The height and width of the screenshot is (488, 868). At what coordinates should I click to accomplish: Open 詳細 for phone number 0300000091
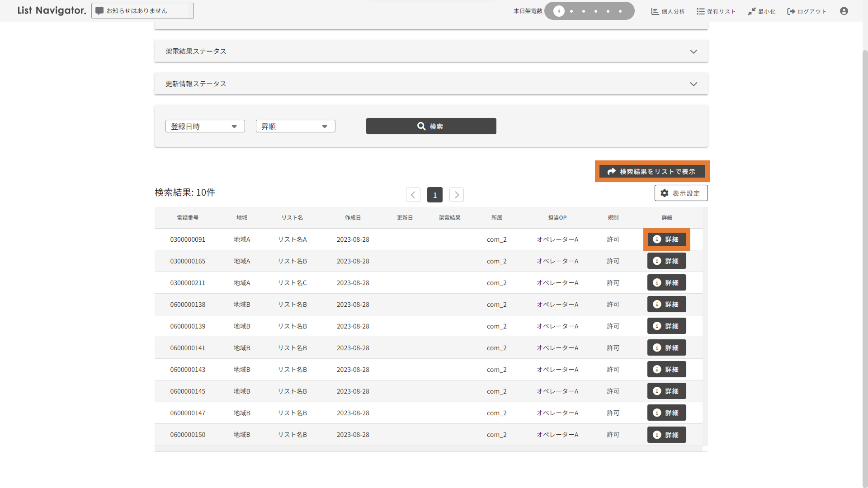coord(666,239)
